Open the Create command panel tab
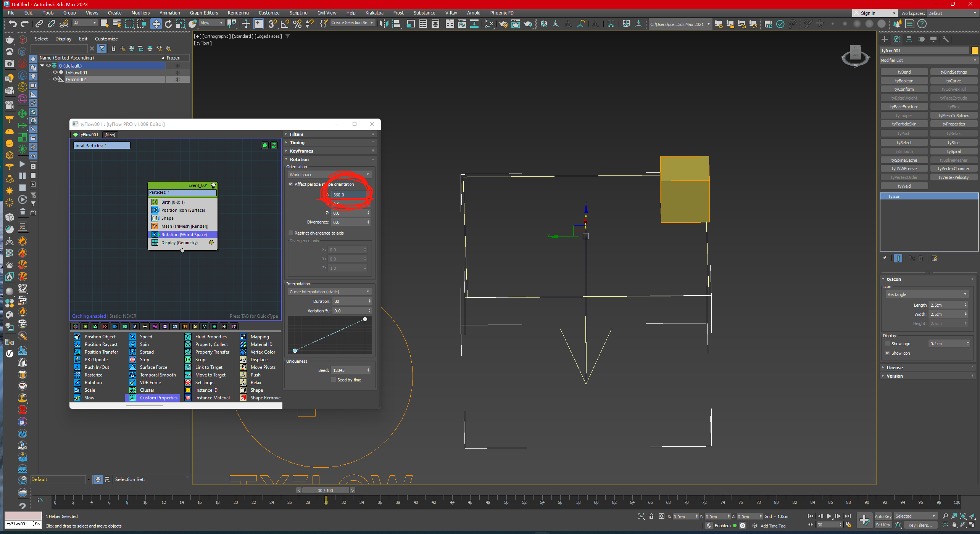The image size is (980, 534). point(885,39)
